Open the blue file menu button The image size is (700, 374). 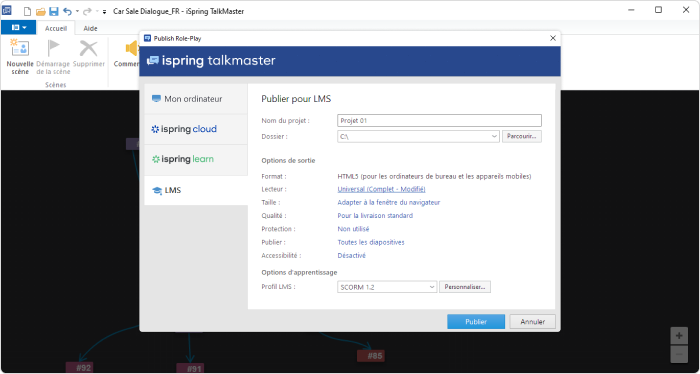19,28
